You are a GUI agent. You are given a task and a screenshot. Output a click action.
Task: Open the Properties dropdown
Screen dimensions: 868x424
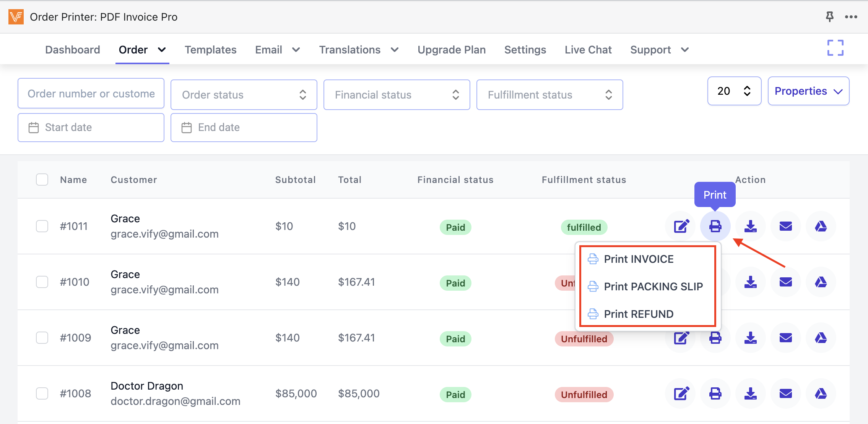pos(808,91)
